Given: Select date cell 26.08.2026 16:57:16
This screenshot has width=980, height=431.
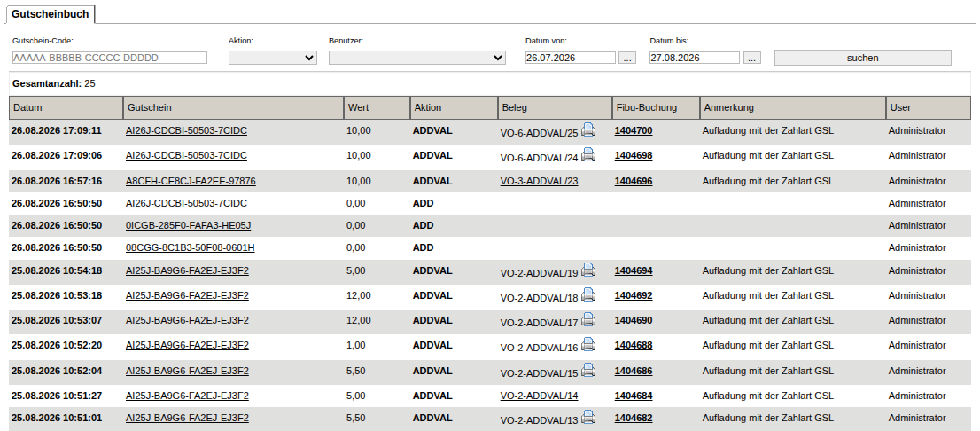Looking at the screenshot, I should [x=56, y=181].
